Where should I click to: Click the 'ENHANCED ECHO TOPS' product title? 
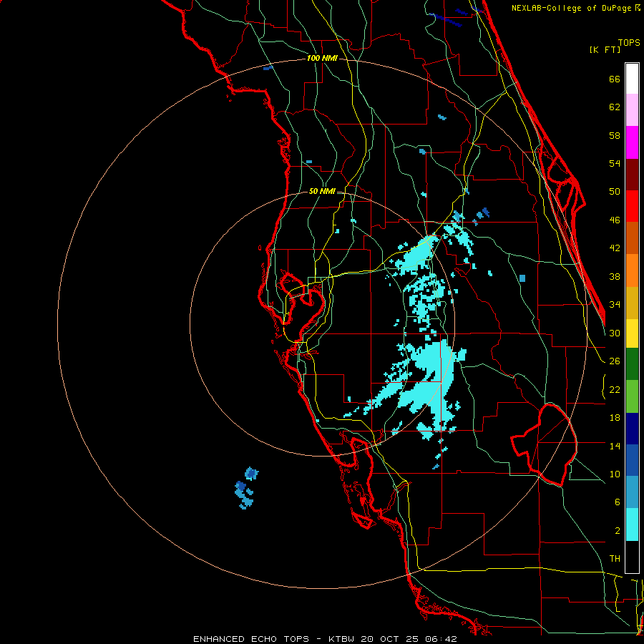point(251,639)
